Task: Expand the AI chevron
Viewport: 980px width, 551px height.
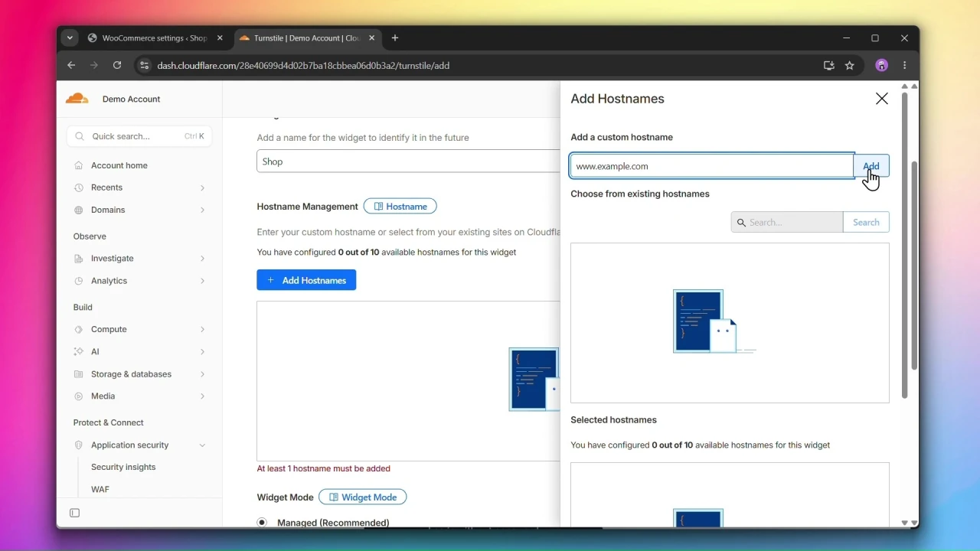Action: pyautogui.click(x=202, y=352)
